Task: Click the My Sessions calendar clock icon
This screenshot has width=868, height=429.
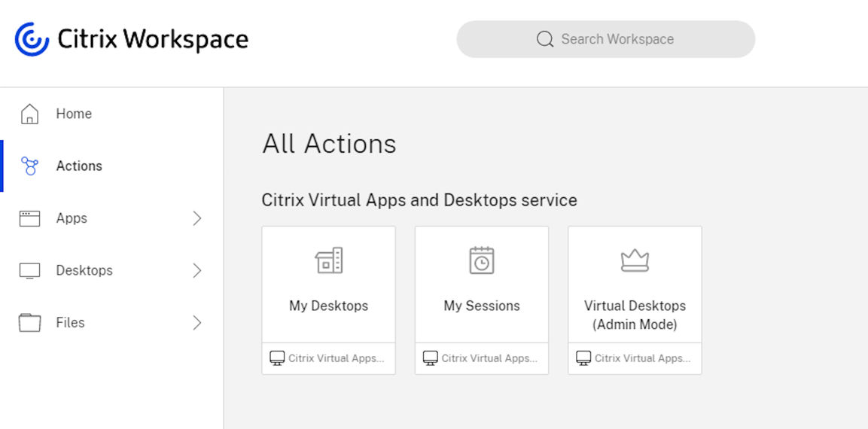Action: 482,260
